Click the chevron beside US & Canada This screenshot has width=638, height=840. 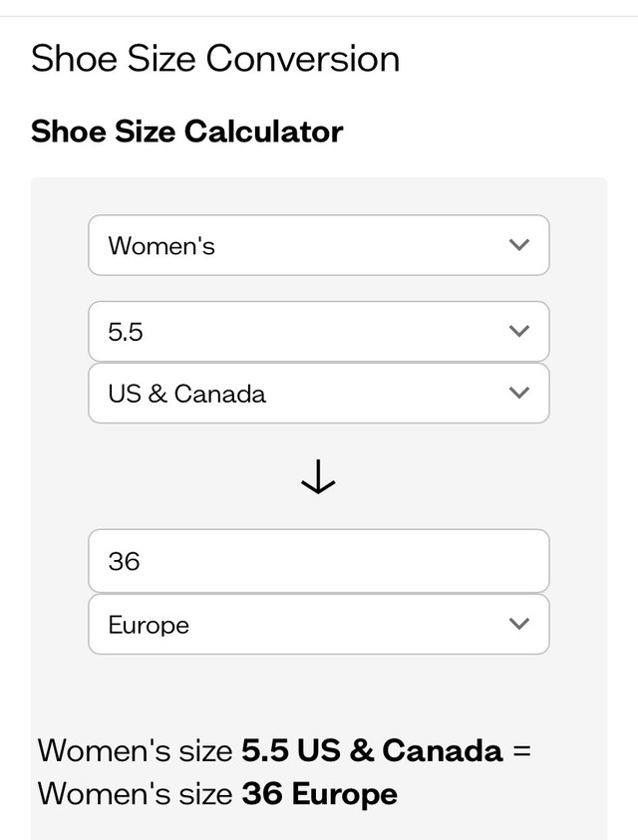pos(518,393)
